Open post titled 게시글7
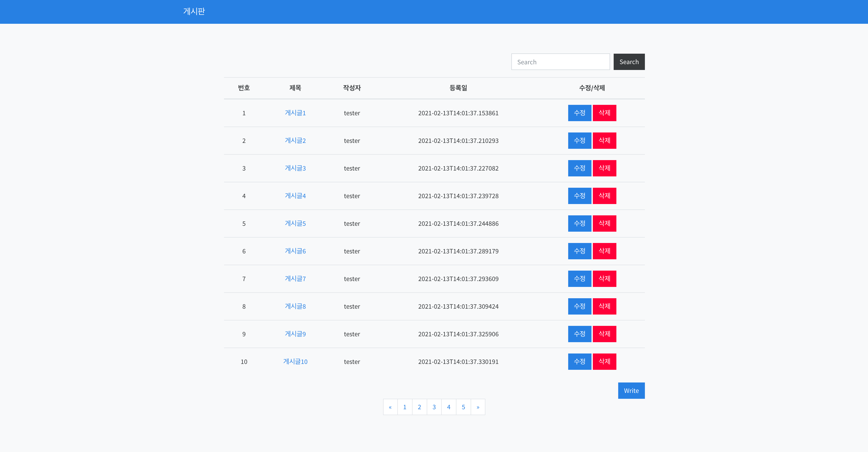 (x=295, y=279)
